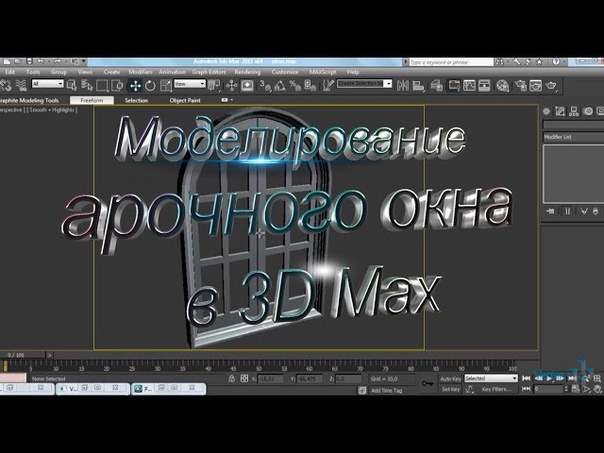Open the Selected key filter dropdown
Screen dimensions: 604x453
[491, 379]
